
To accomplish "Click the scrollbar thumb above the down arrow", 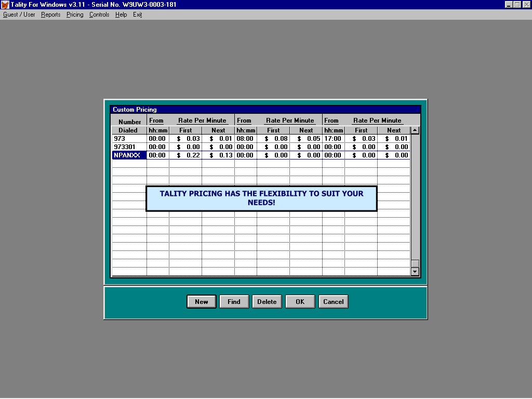I will click(415, 263).
